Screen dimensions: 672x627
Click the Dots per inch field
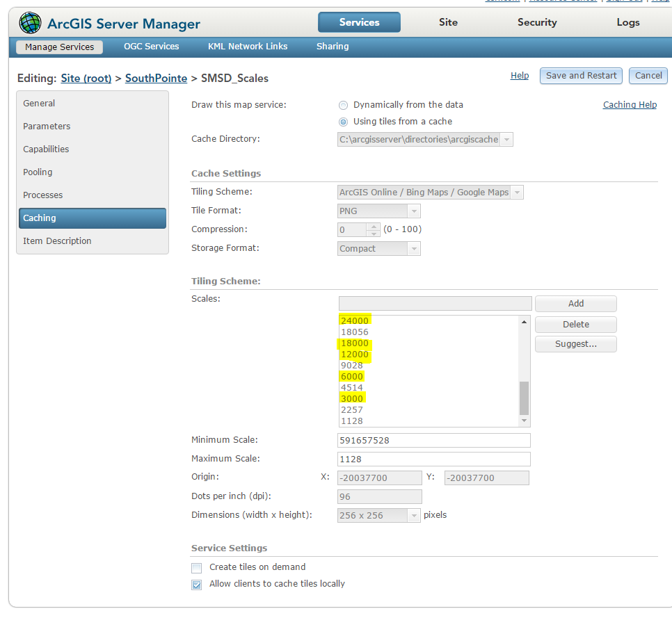point(380,497)
